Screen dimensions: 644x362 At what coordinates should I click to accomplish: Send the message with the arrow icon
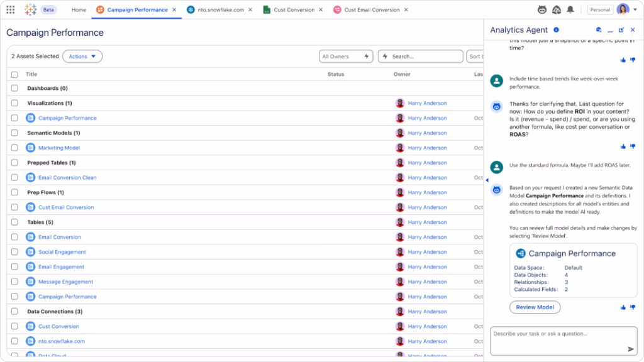631,349
